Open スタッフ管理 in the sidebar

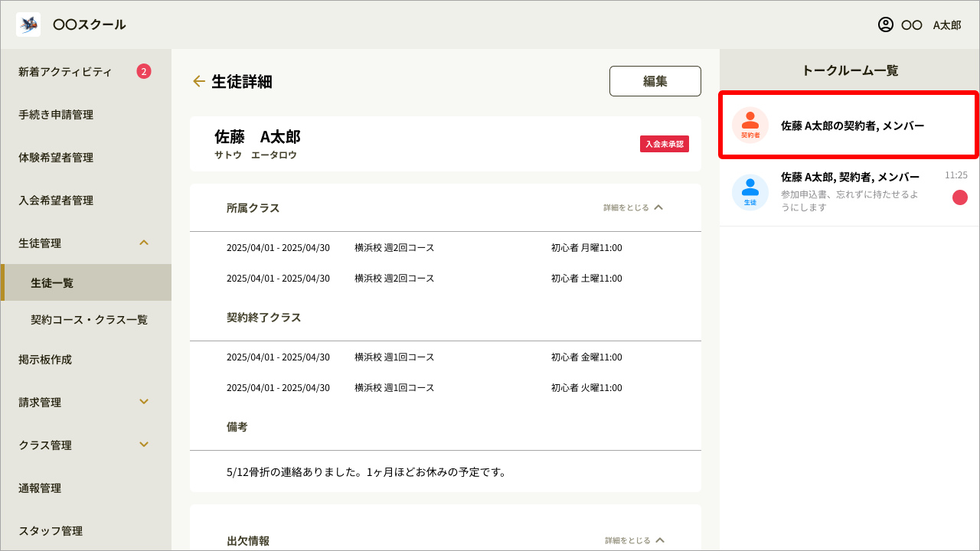(x=86, y=530)
